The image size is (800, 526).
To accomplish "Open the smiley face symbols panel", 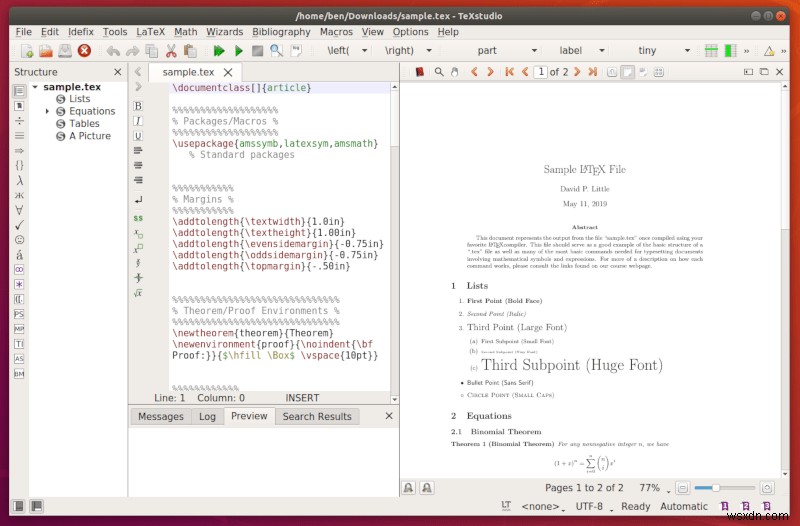I will point(19,240).
